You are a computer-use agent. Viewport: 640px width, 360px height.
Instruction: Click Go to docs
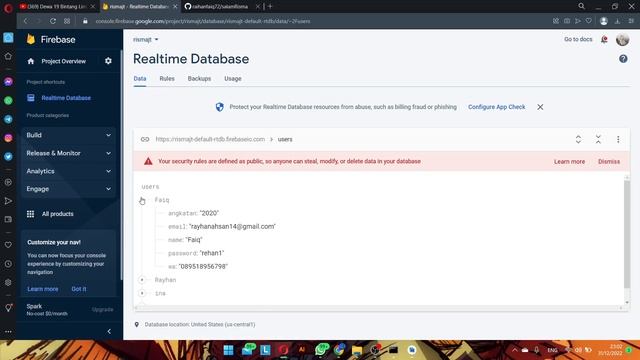pos(578,39)
